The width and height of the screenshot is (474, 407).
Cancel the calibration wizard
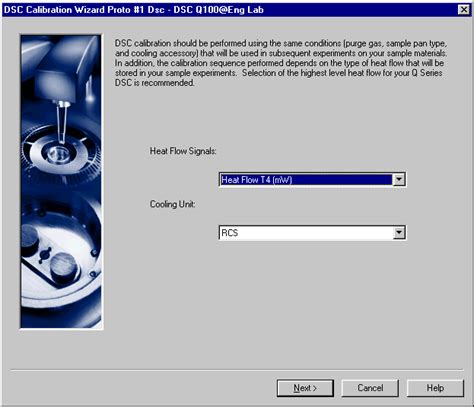[x=370, y=388]
